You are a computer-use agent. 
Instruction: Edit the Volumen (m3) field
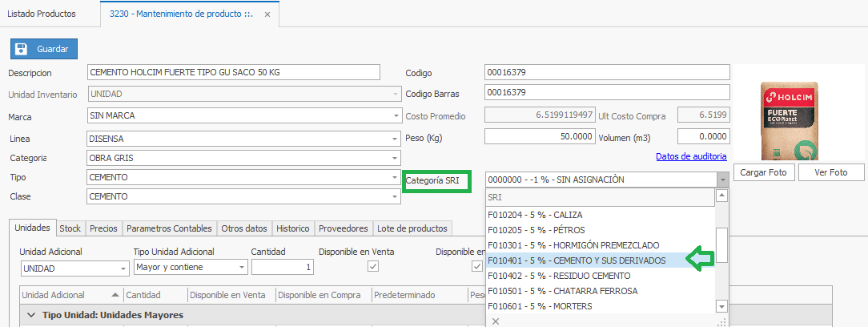pos(704,136)
